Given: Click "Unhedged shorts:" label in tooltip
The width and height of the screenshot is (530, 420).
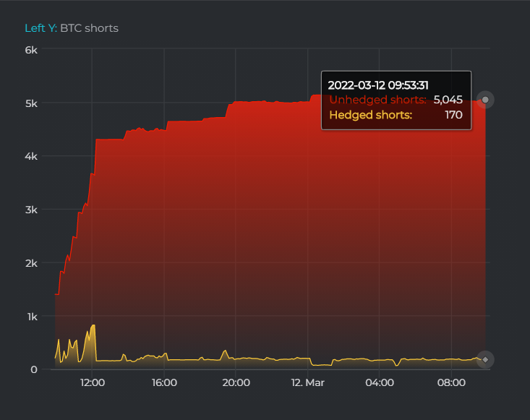Looking at the screenshot, I should (377, 100).
